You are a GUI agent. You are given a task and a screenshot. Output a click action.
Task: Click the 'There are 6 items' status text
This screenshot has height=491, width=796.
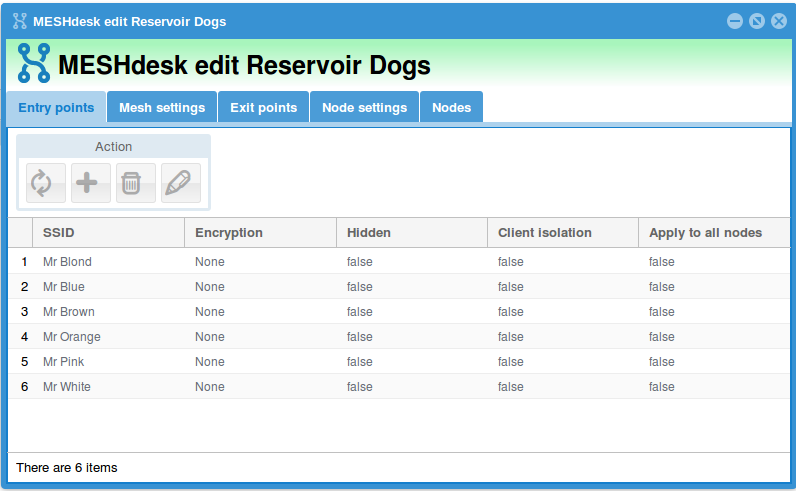pyautogui.click(x=67, y=467)
